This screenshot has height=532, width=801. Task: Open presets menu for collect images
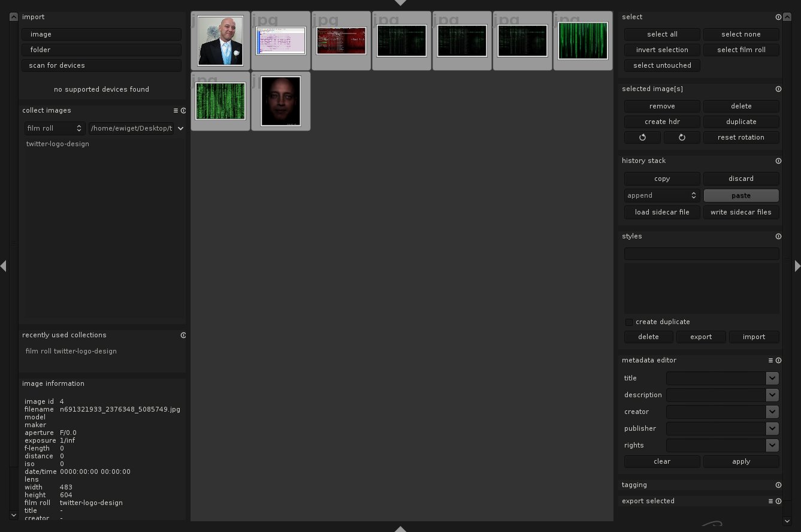pos(176,111)
